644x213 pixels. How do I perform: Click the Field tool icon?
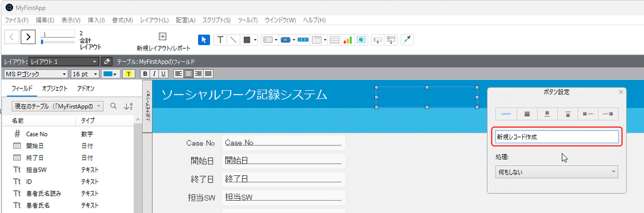(378, 40)
